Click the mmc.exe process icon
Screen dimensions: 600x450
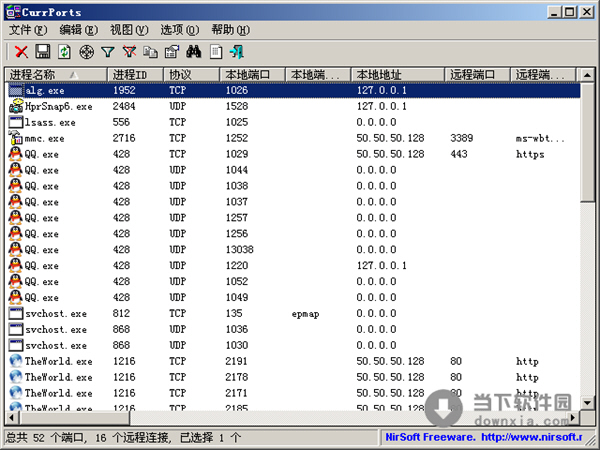click(x=16, y=138)
